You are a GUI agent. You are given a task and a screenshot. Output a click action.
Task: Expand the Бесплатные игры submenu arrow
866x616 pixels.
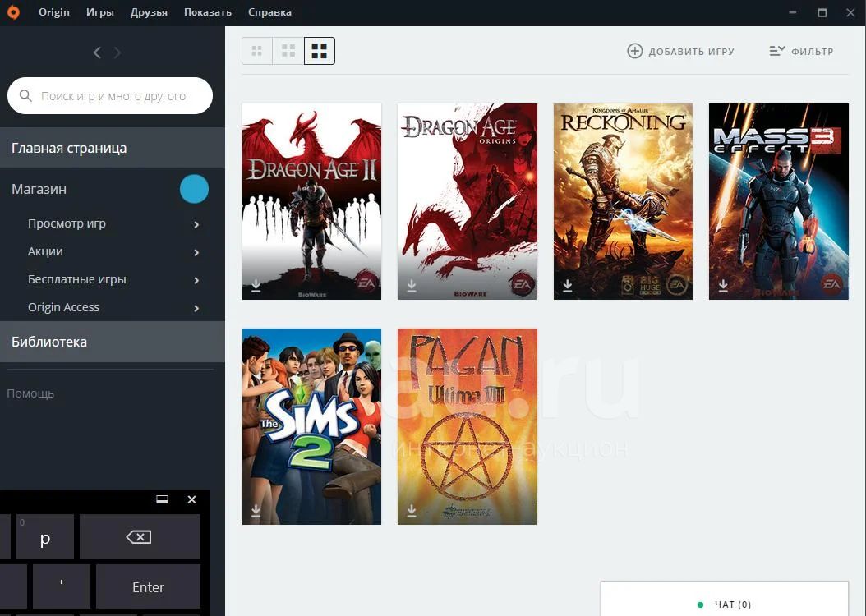coord(196,280)
